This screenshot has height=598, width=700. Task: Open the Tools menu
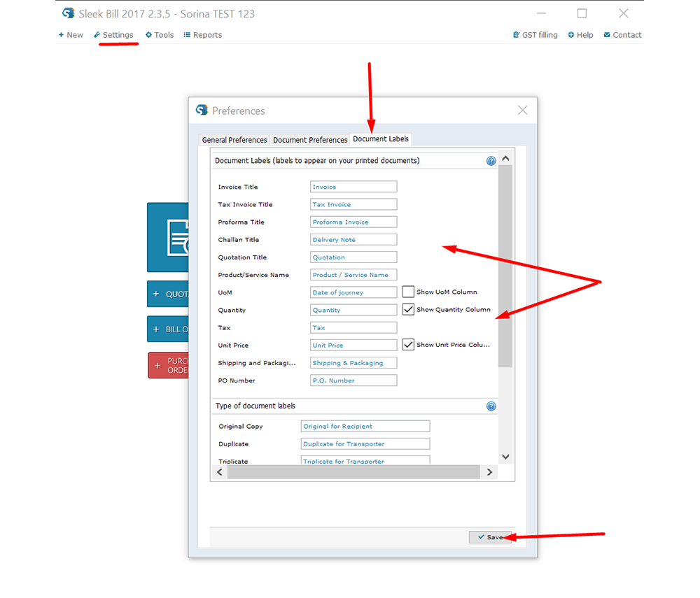(x=160, y=35)
